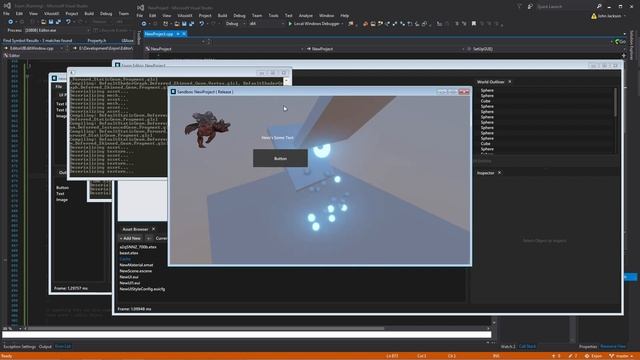640x360 pixels.
Task: Select NewScene.escene asset
Action: click(x=136, y=271)
